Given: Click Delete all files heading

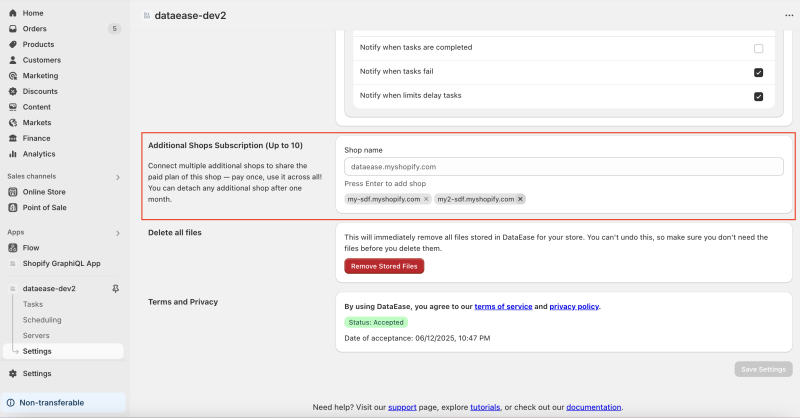Looking at the screenshot, I should 174,232.
